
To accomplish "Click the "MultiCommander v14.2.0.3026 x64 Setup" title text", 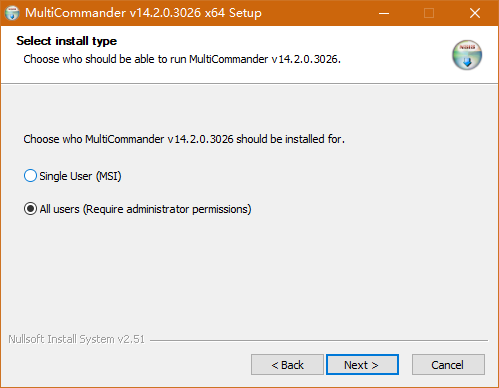I will (x=143, y=13).
